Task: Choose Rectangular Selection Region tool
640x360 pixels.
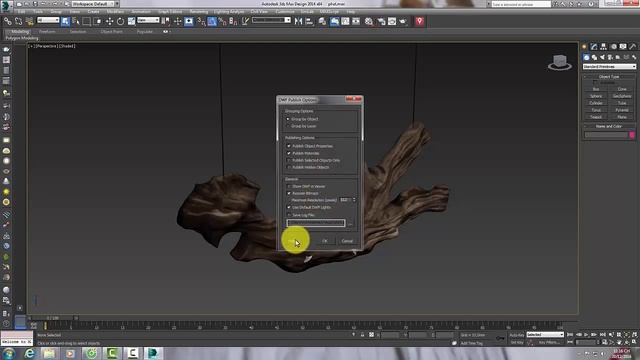Action: tap(87, 21)
